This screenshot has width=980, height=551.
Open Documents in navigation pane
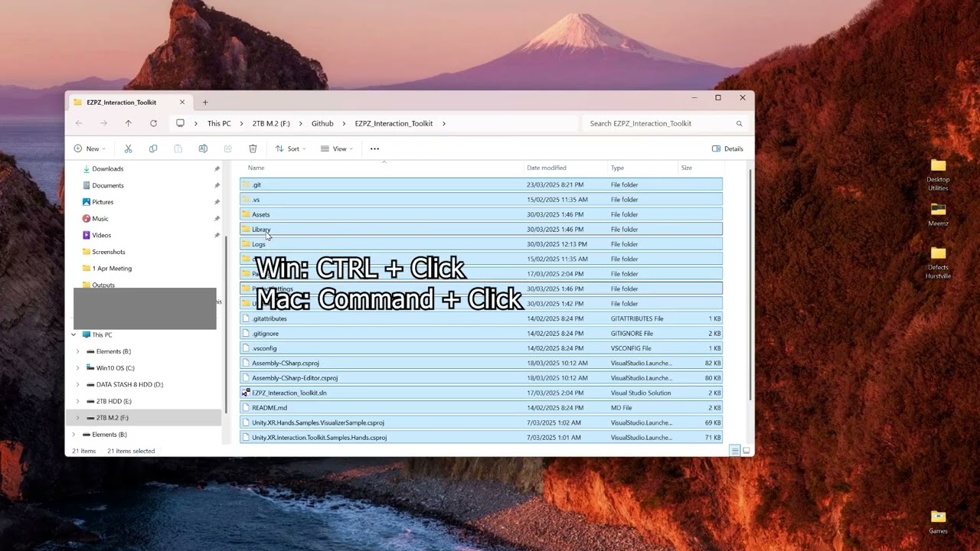(x=108, y=185)
